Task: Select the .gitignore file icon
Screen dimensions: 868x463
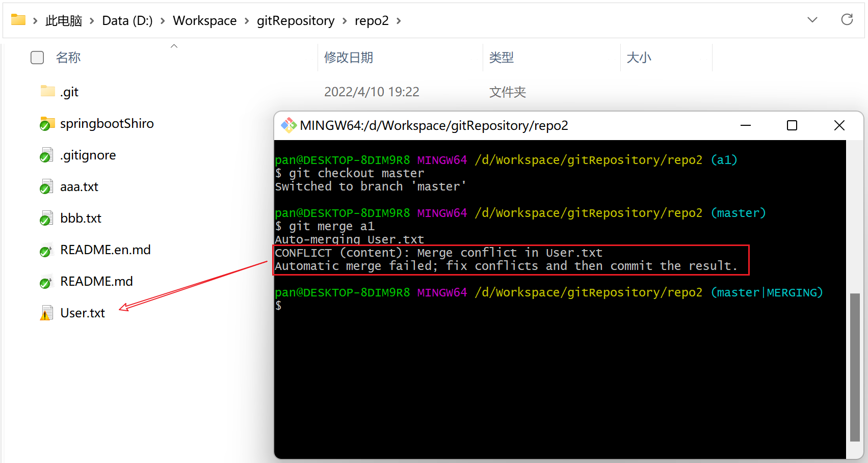Action: click(x=46, y=155)
